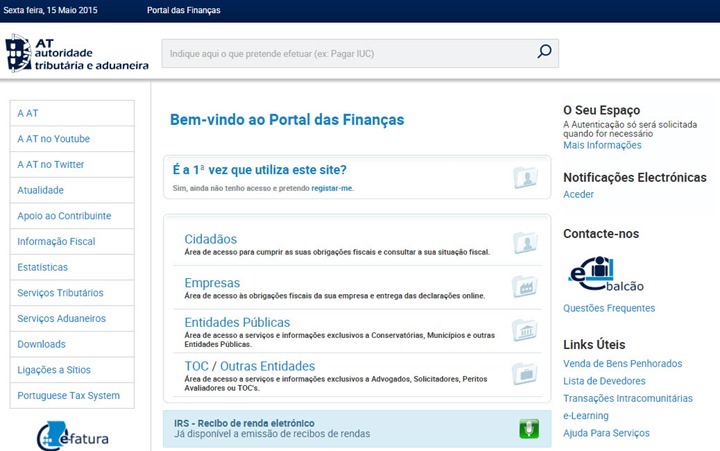Click the Entidades Públicas building folder icon
This screenshot has height=451, width=720.
pos(525,330)
